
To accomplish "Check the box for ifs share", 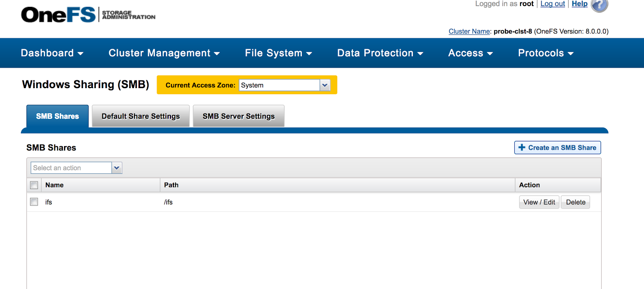I will point(34,202).
